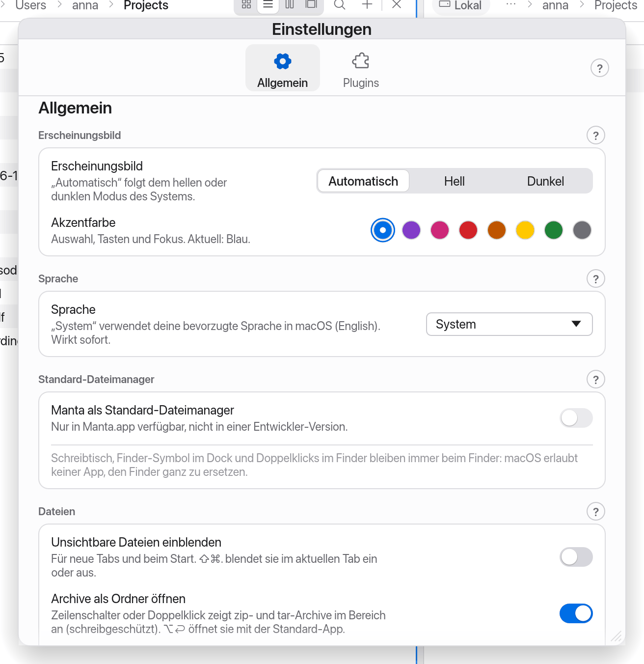Click the Lokal drive button in right pane
The width and height of the screenshot is (644, 664).
(460, 5)
